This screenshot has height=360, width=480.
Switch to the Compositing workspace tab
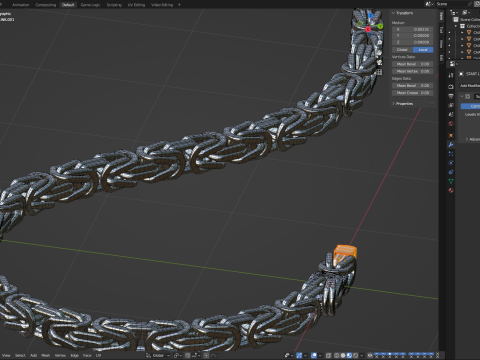(46, 5)
